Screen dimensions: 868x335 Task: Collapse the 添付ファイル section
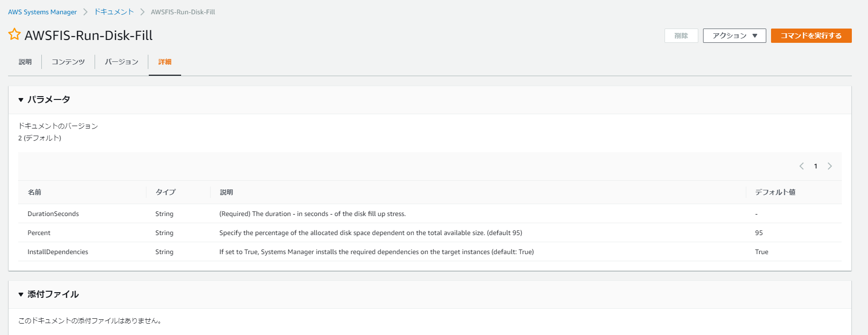[21, 295]
